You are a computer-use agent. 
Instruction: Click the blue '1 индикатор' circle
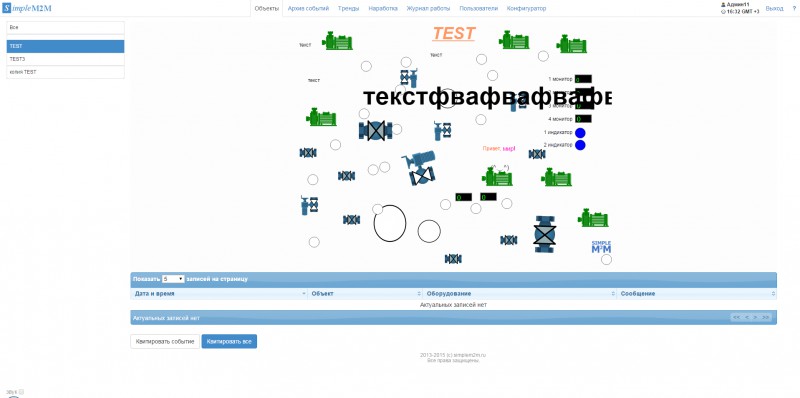point(580,133)
